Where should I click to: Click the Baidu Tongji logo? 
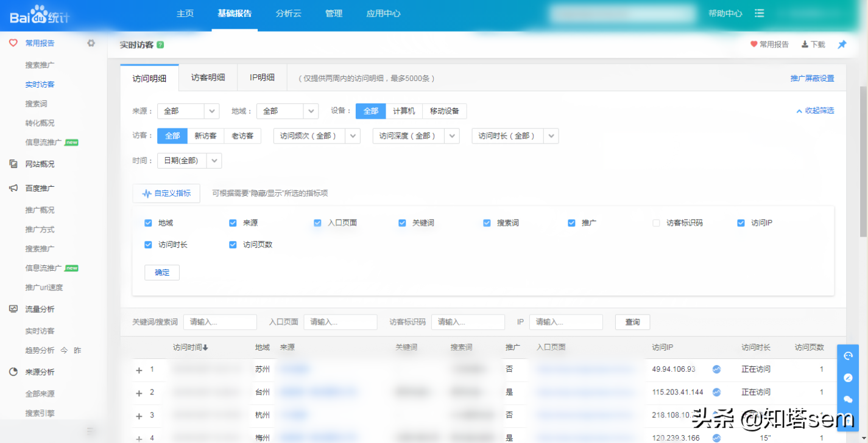tap(40, 15)
